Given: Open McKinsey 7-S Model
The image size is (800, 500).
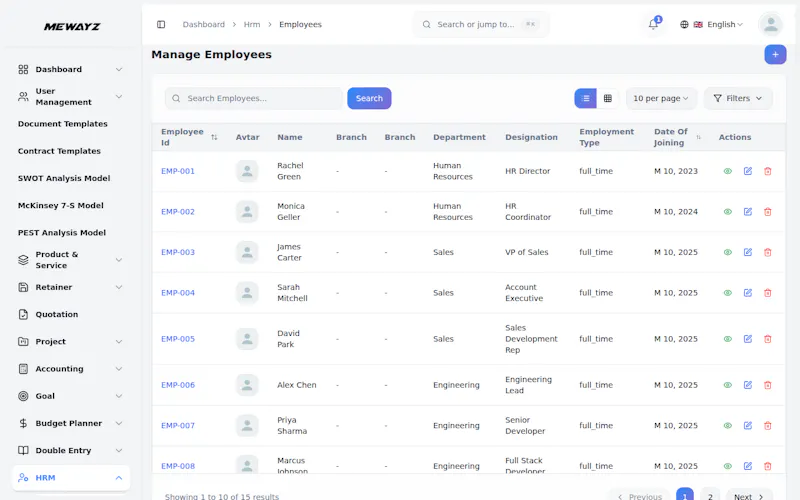Looking at the screenshot, I should tap(61, 206).
